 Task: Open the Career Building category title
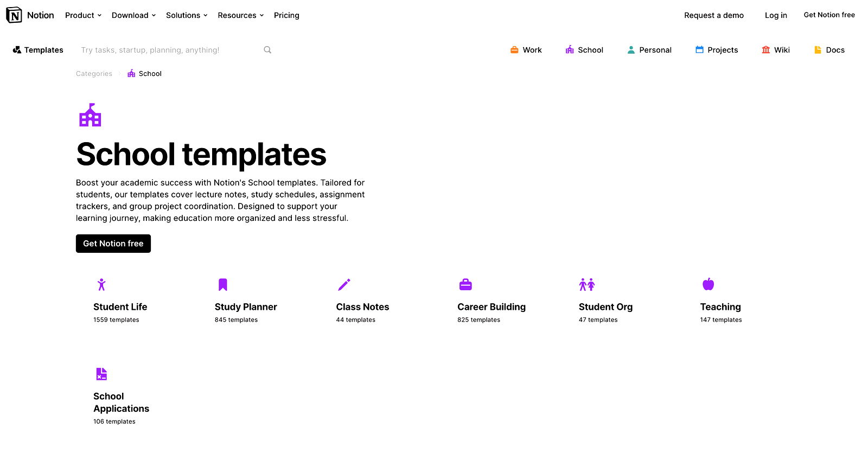pyautogui.click(x=492, y=307)
